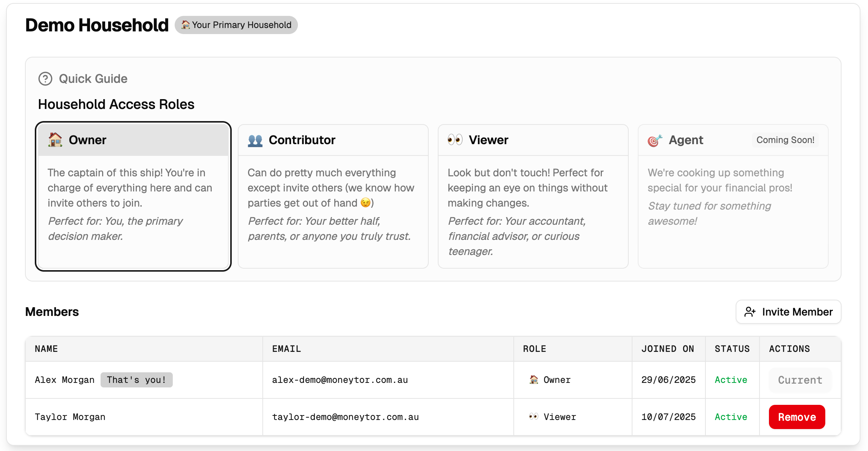Select the Owner role card
The image size is (868, 451).
133,204
